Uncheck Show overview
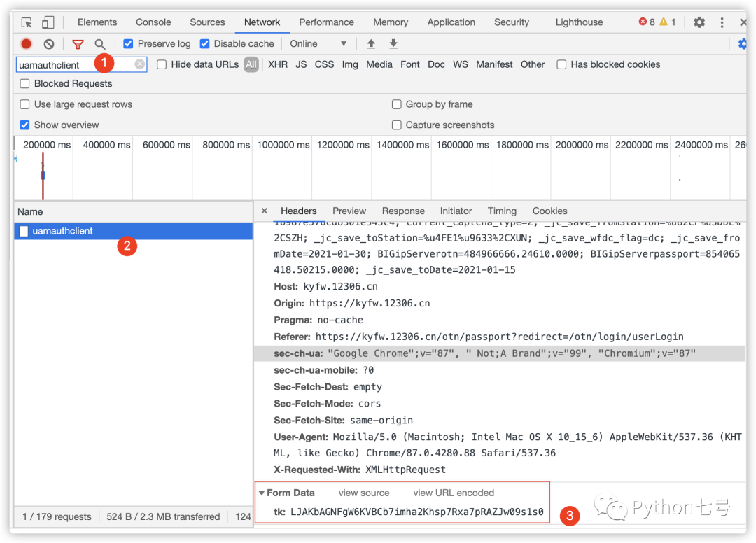756x543 pixels. click(24, 125)
